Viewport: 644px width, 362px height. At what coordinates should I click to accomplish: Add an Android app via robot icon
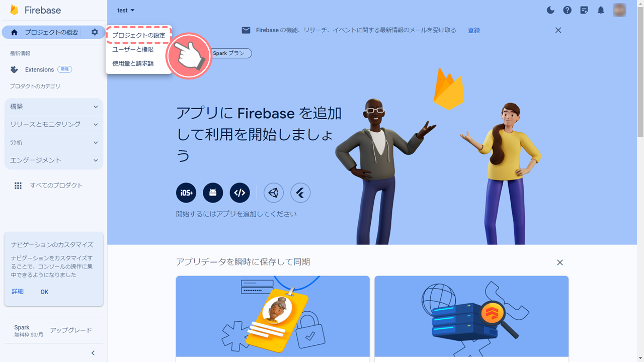[x=213, y=193]
